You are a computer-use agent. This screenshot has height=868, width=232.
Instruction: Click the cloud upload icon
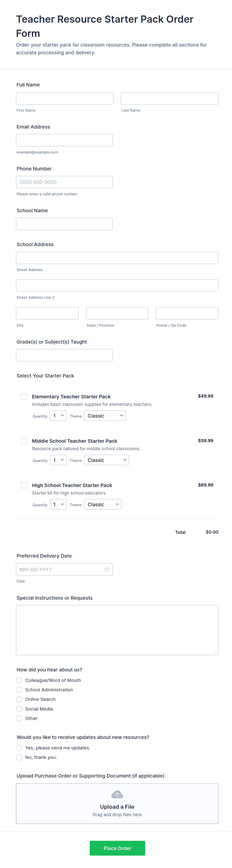coord(117,795)
